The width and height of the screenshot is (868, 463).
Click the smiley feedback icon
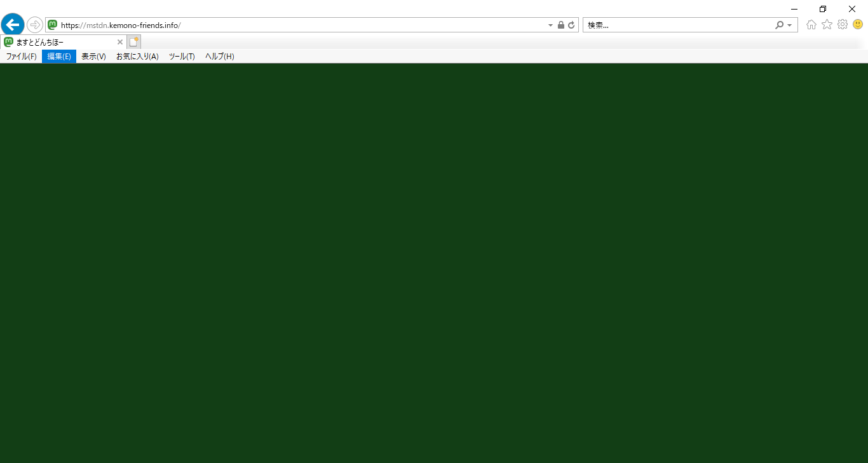pos(858,24)
